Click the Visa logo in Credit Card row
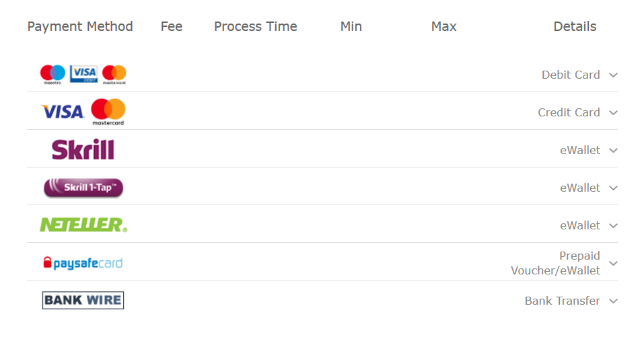 click(63, 112)
